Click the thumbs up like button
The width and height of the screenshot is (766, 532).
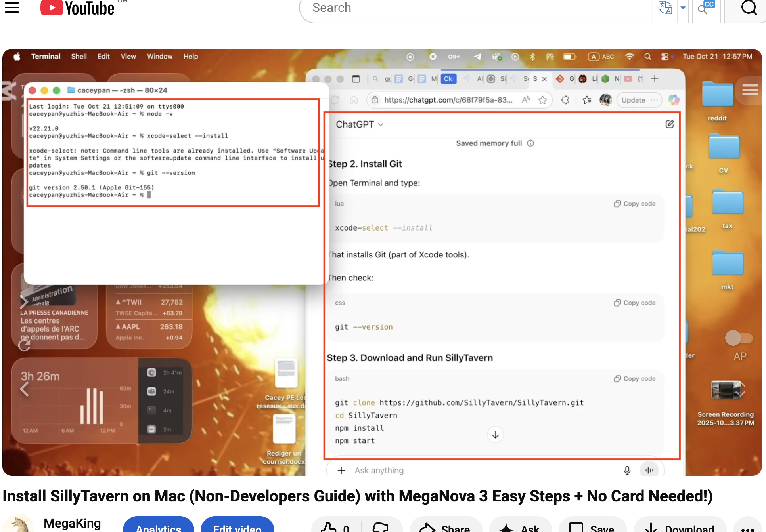(334, 527)
